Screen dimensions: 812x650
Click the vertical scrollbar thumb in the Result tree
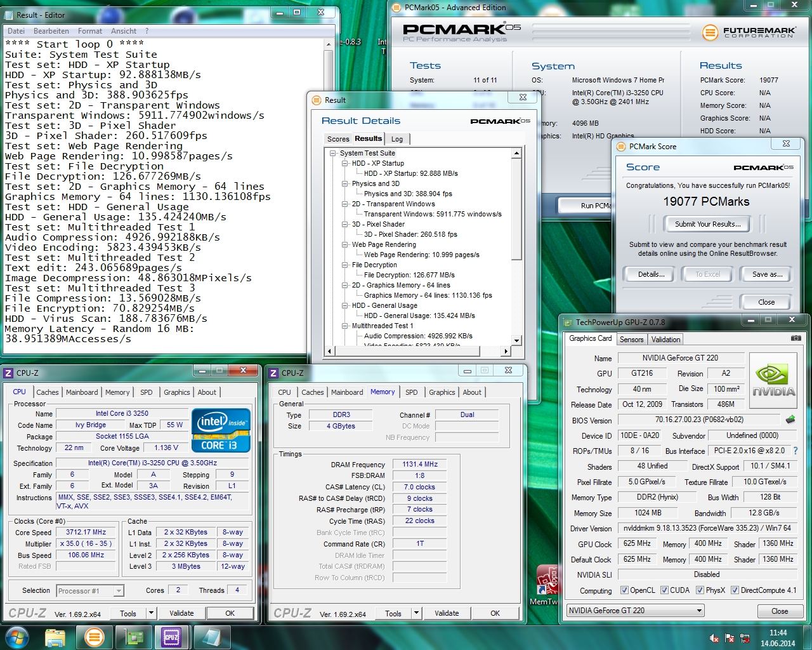[516, 209]
